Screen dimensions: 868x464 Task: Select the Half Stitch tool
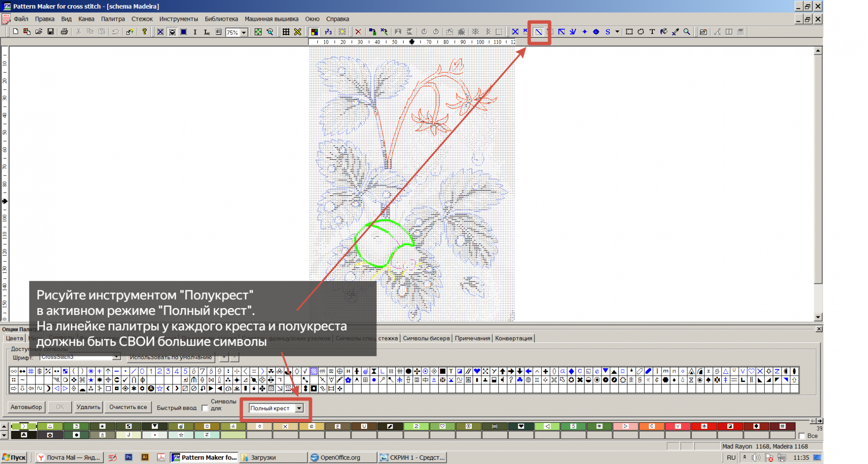pos(538,32)
